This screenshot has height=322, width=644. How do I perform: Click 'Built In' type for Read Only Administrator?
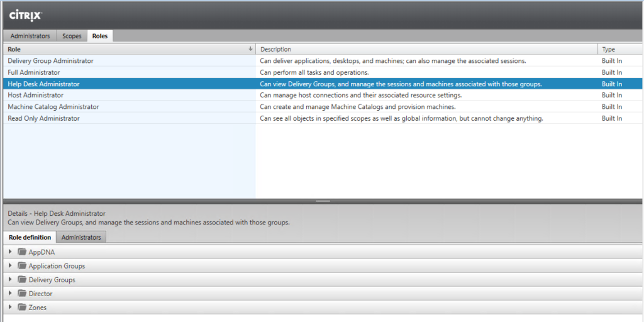coord(612,118)
